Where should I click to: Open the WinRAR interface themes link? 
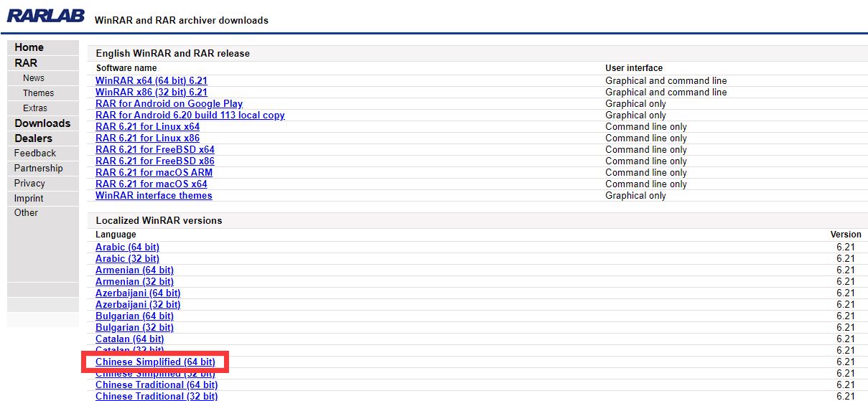[x=154, y=196]
